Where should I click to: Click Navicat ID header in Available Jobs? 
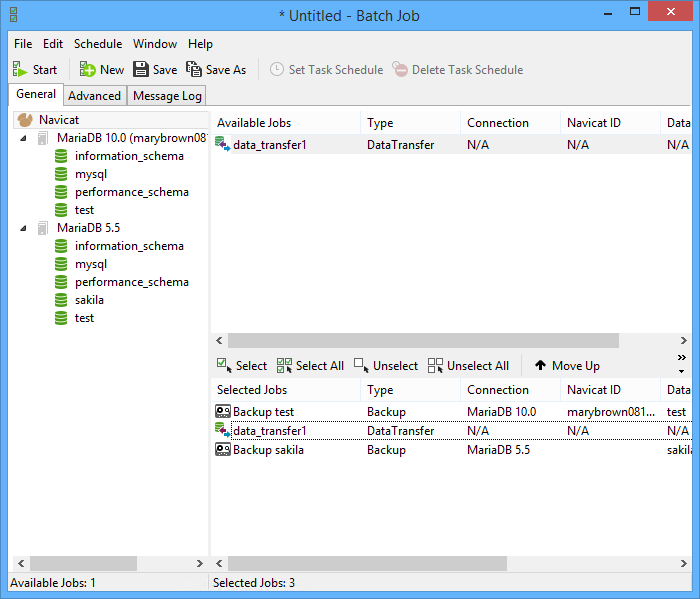(610, 123)
